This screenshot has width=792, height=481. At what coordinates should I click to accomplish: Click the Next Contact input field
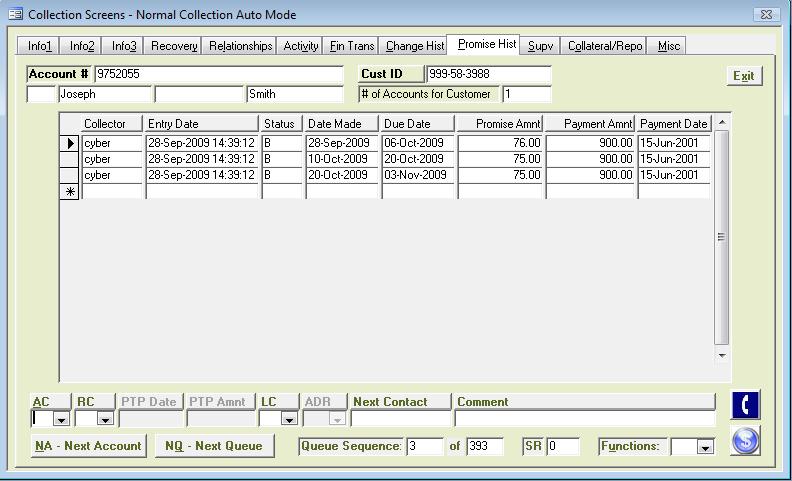(401, 419)
